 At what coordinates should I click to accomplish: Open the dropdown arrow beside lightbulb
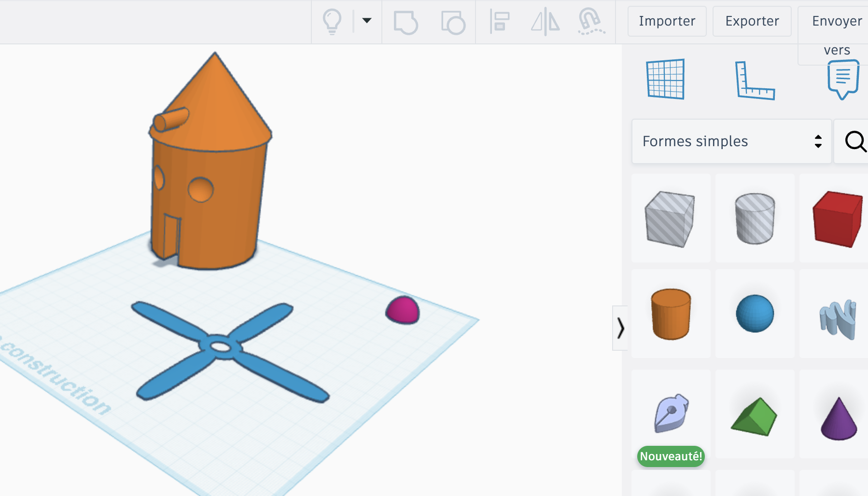[x=367, y=20]
